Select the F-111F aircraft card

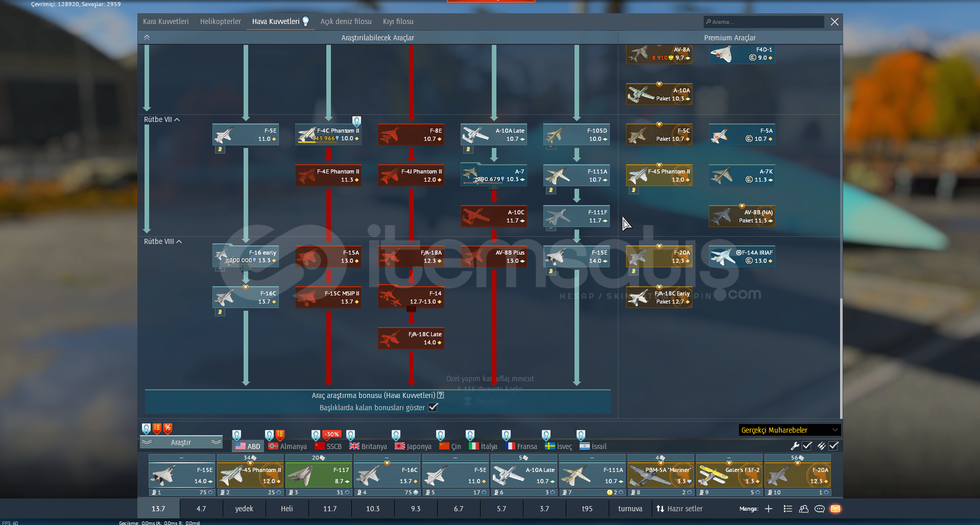(577, 216)
